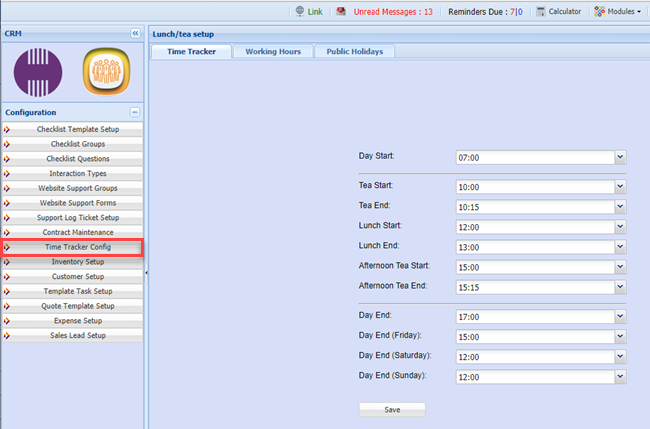Image resolution: width=650 pixels, height=429 pixels.
Task: Collapse the Configuration section
Action: click(x=135, y=112)
